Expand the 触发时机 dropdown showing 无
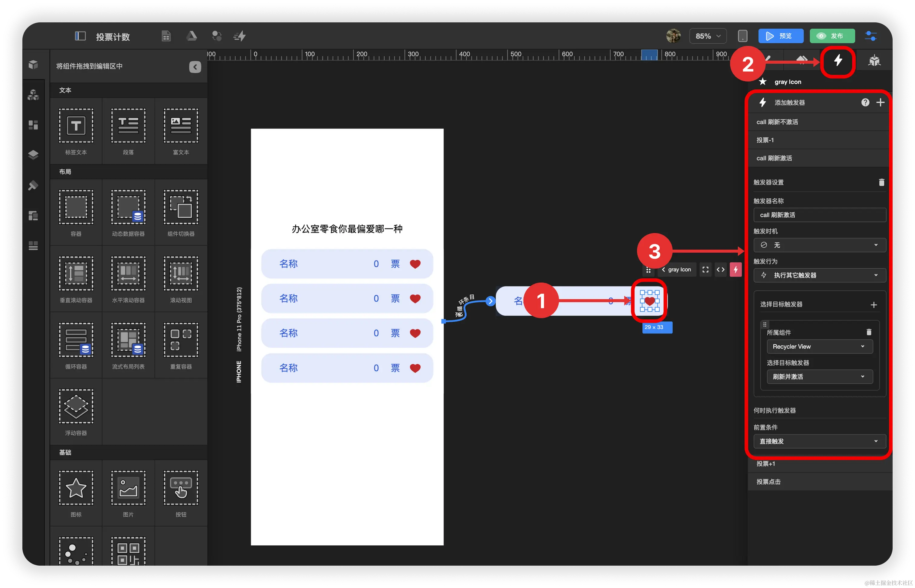The height and width of the screenshot is (588, 915). pos(819,245)
